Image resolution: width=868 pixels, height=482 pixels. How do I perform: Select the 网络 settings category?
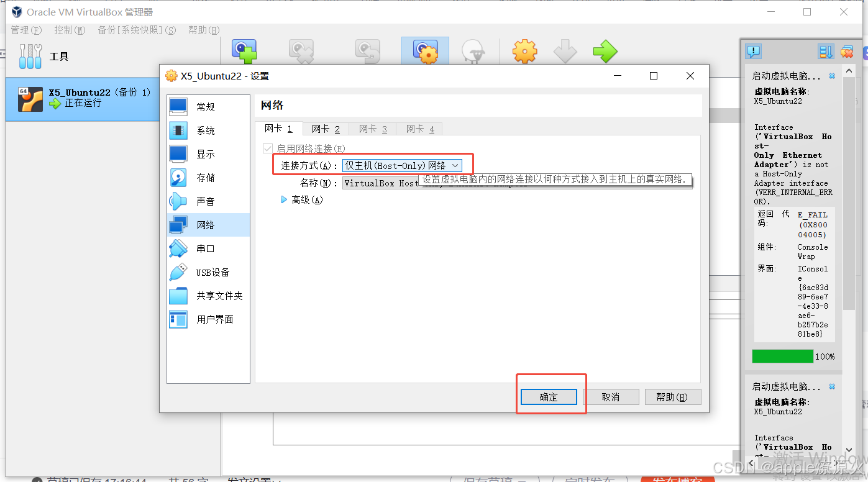pyautogui.click(x=209, y=225)
